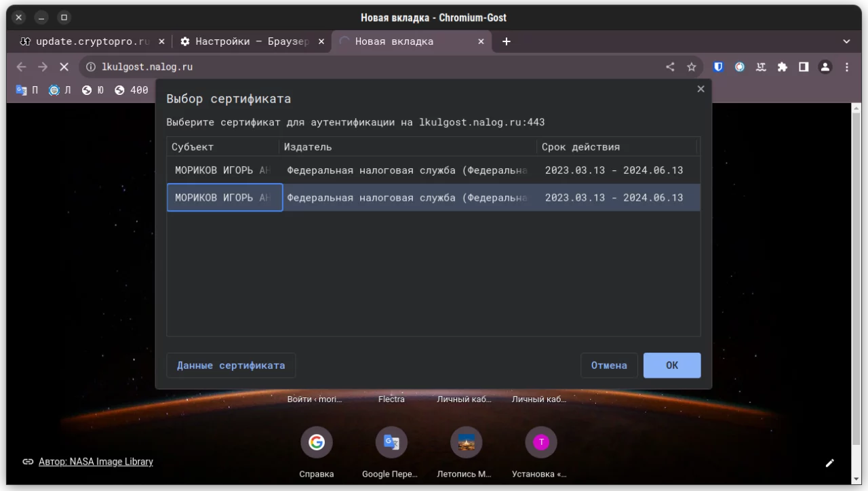Open the Bitwarden shield extension
Image resolution: width=868 pixels, height=491 pixels.
[x=718, y=67]
